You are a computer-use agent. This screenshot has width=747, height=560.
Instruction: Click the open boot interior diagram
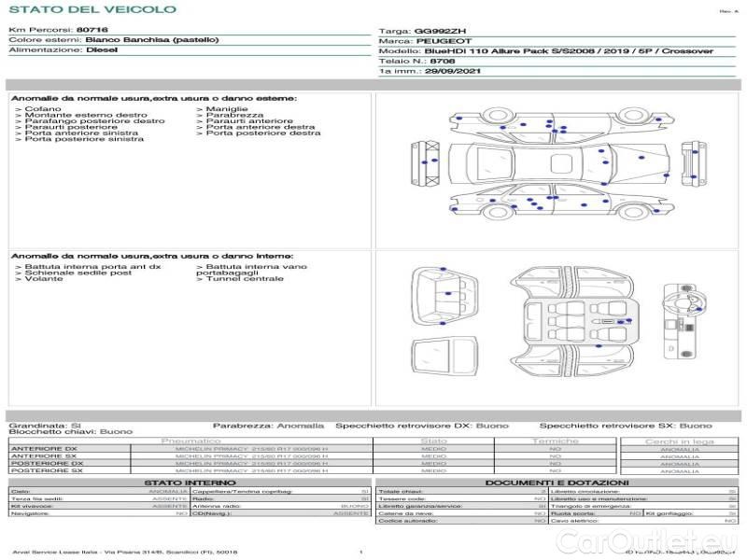(x=445, y=297)
